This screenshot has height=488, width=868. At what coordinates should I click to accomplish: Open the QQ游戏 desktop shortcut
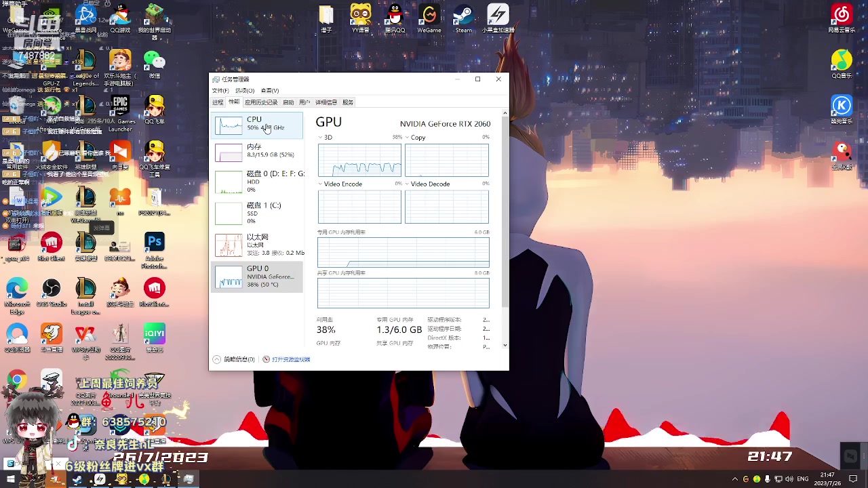pos(120,18)
